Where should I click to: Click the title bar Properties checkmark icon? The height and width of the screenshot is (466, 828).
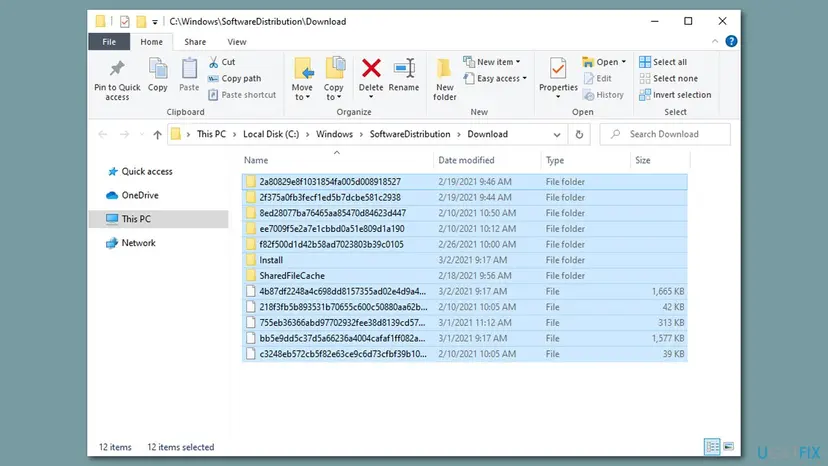(x=125, y=22)
